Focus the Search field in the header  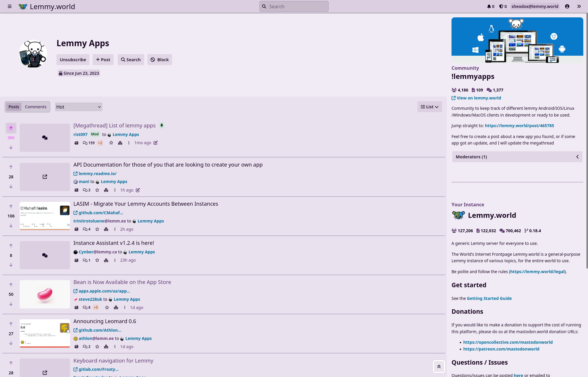(294, 6)
